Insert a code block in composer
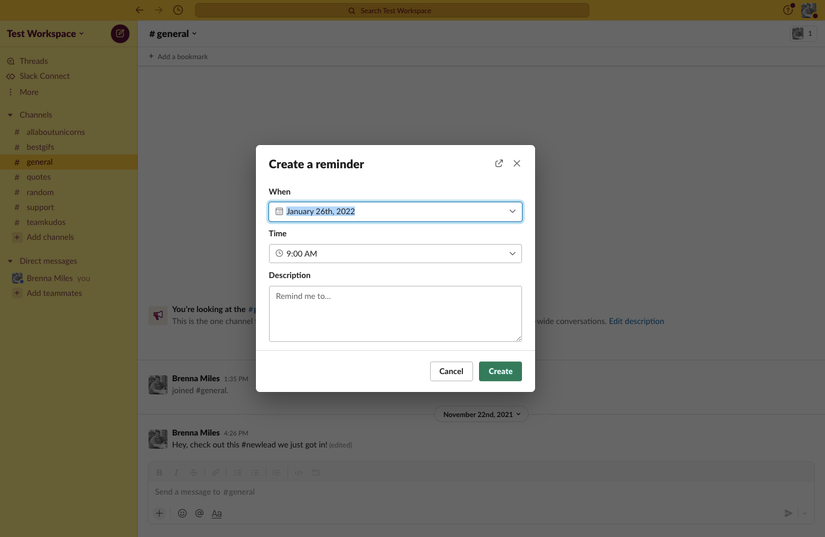The width and height of the screenshot is (825, 537). click(316, 472)
